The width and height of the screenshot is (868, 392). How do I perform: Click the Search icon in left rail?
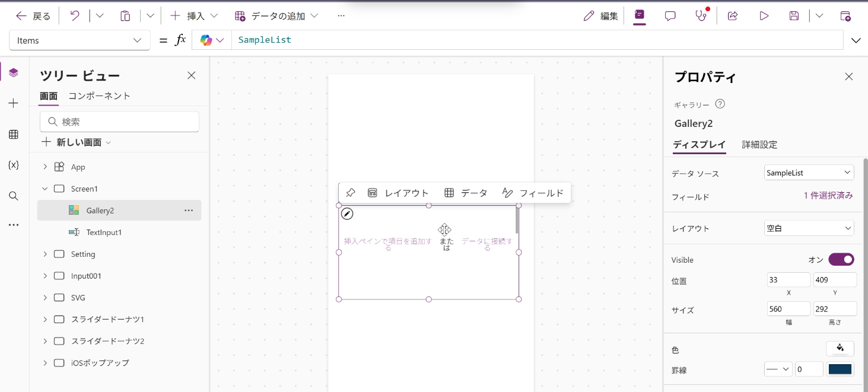[14, 196]
